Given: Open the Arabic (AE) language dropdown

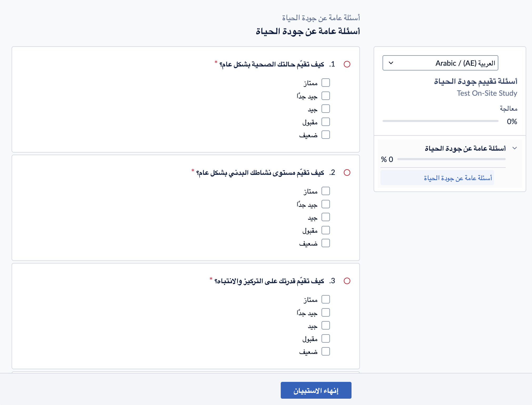Looking at the screenshot, I should [x=440, y=63].
